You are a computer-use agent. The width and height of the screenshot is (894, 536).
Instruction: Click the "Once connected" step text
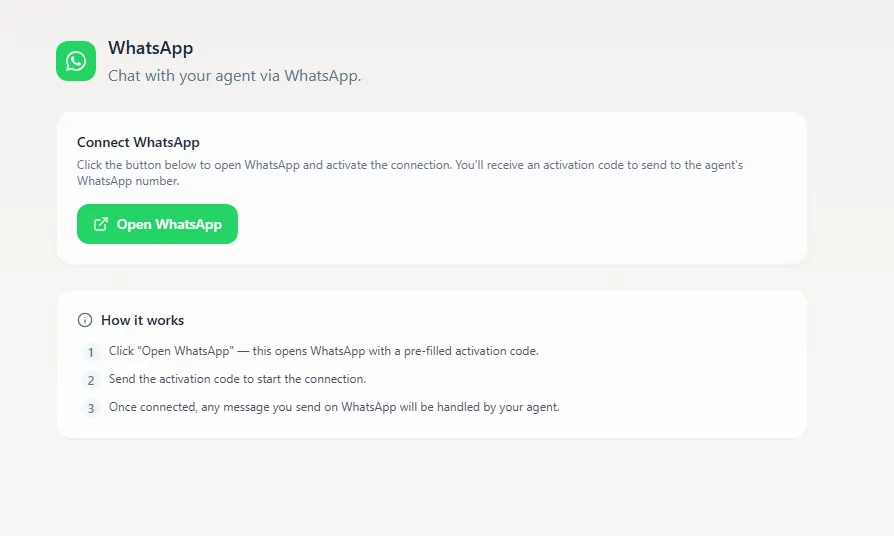[x=334, y=407]
